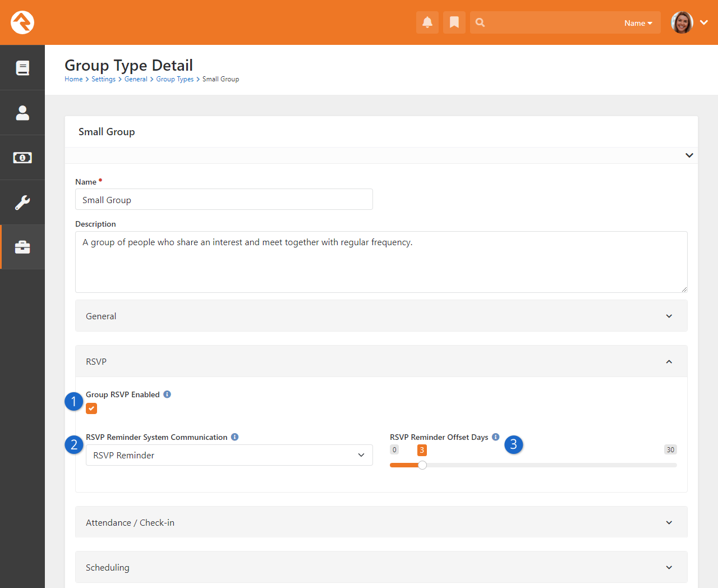The height and width of the screenshot is (588, 718).
Task: Show help for RSVP Reminder System Communication
Action: [x=235, y=437]
